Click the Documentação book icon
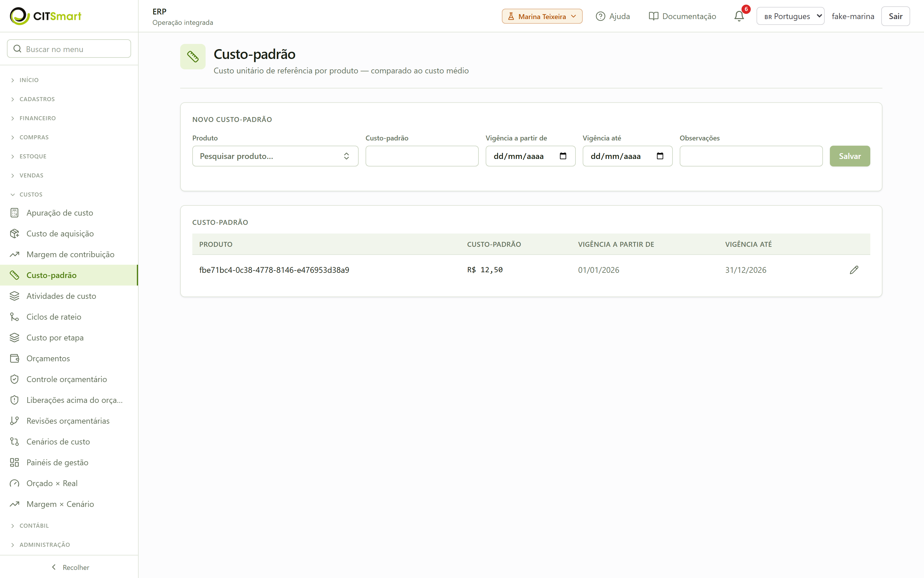This screenshot has width=924, height=578. (x=653, y=16)
